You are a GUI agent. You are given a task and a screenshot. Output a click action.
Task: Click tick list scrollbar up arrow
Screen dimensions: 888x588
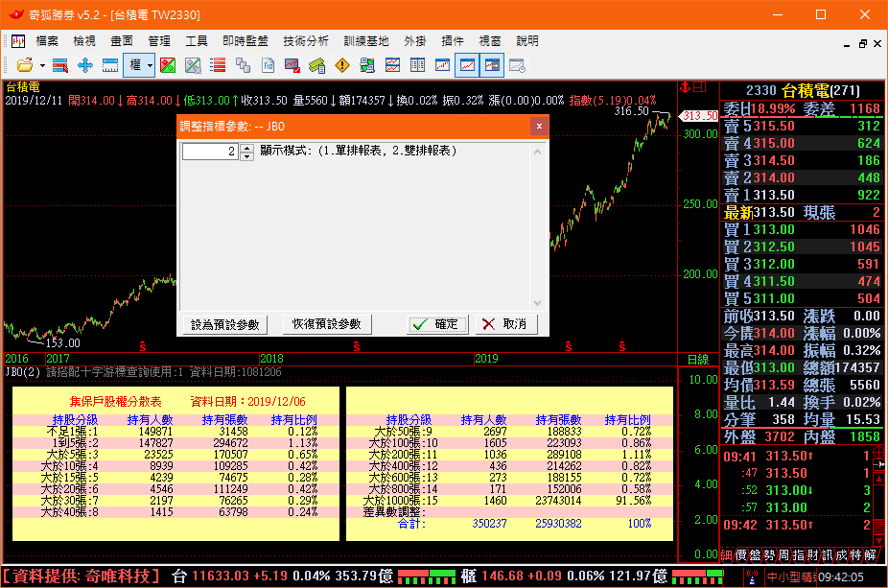(879, 479)
